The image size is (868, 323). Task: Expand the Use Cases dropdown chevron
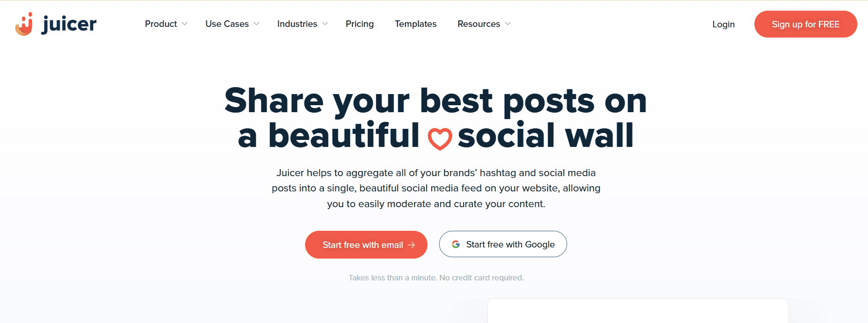(256, 24)
